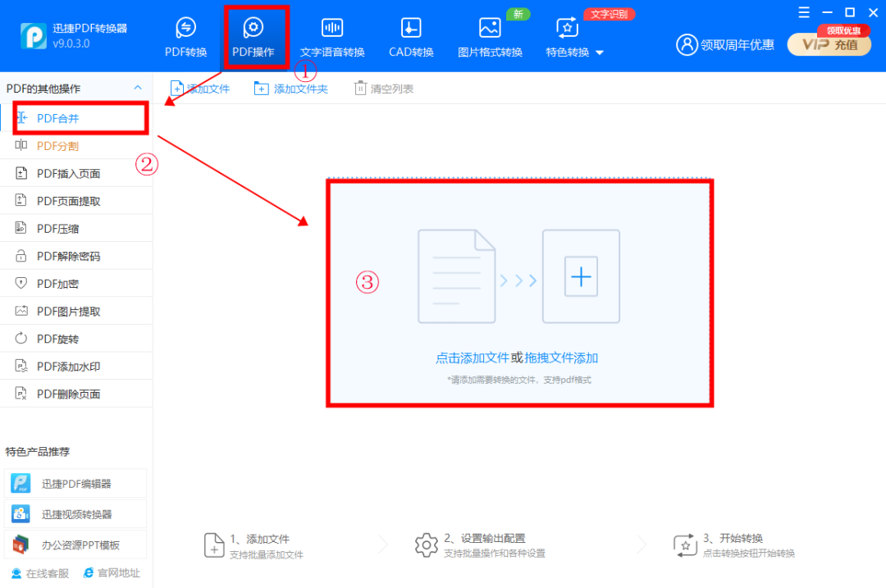The height and width of the screenshot is (588, 886).
Task: Click the 点击添加文件 link
Action: (x=473, y=358)
